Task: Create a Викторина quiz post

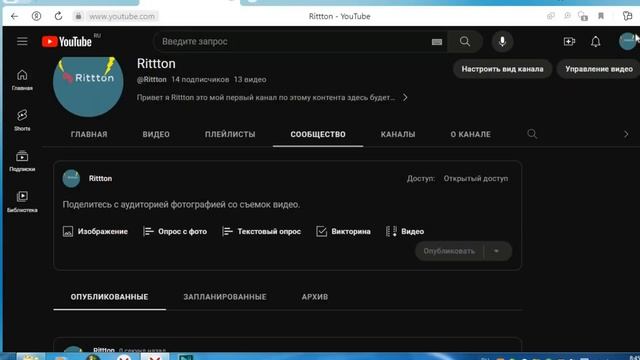Action: pyautogui.click(x=343, y=231)
